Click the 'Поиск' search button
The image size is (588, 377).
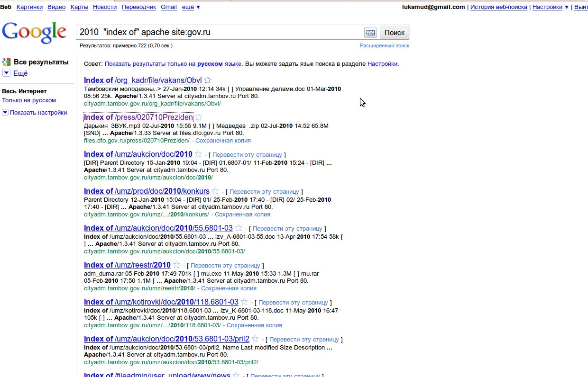tap(395, 33)
